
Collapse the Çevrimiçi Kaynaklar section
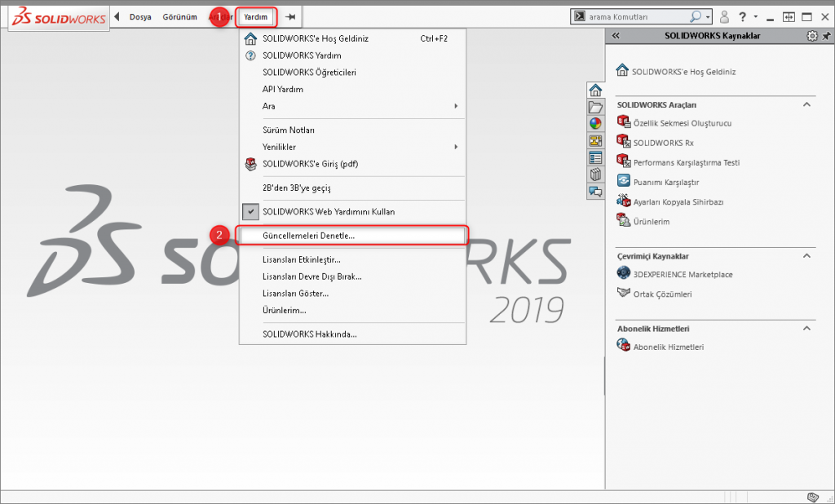pos(806,255)
